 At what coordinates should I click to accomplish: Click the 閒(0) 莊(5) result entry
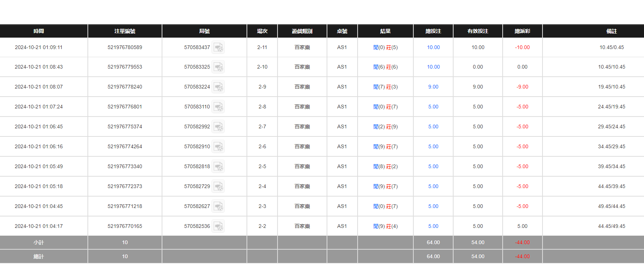(x=385, y=47)
